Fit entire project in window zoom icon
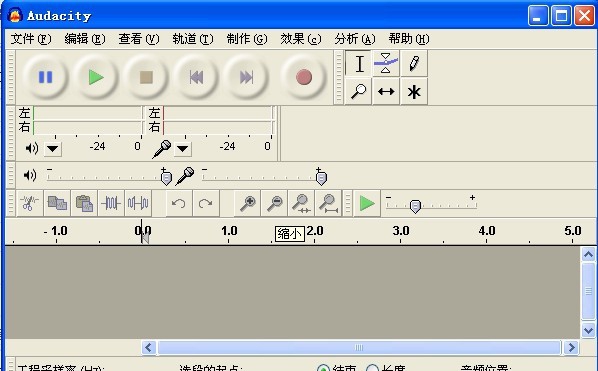The image size is (598, 371). [329, 203]
